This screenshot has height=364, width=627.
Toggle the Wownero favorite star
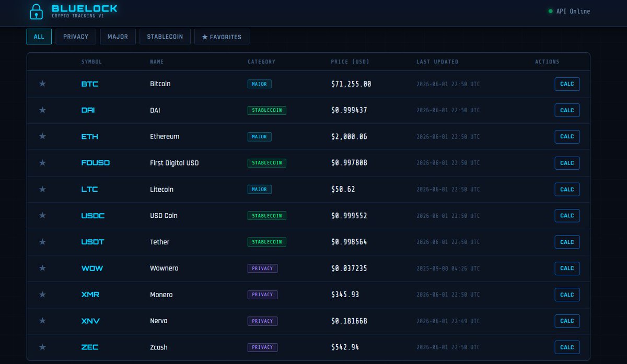(x=42, y=268)
